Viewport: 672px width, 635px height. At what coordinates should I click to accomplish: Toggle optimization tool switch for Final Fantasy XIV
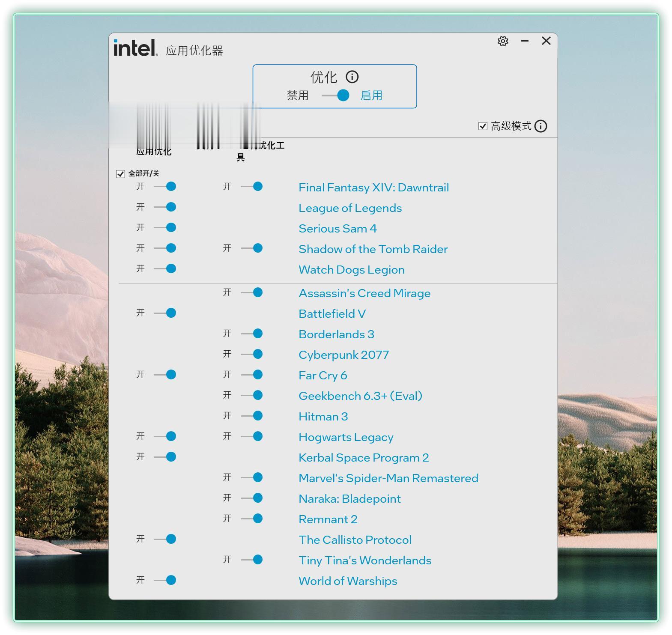(252, 187)
